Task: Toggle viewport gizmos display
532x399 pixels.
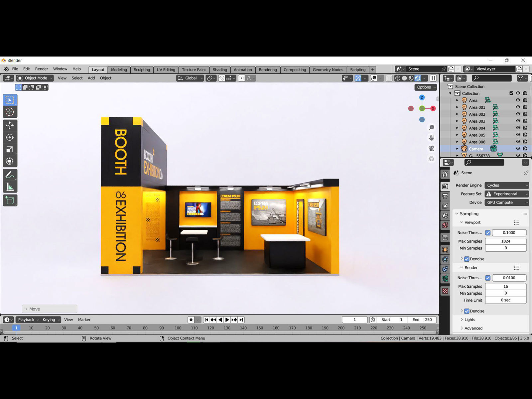Action: [358, 78]
